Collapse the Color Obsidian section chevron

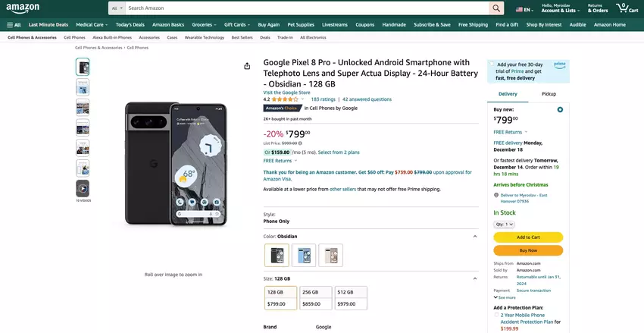click(x=475, y=237)
